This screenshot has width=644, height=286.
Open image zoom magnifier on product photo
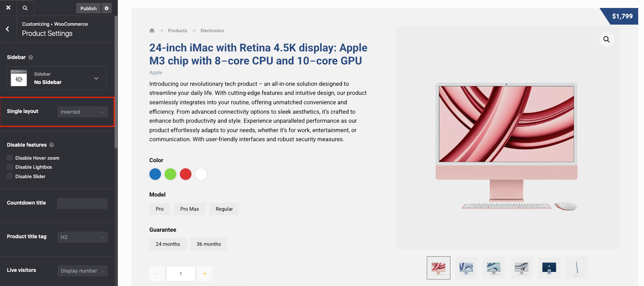pos(606,39)
